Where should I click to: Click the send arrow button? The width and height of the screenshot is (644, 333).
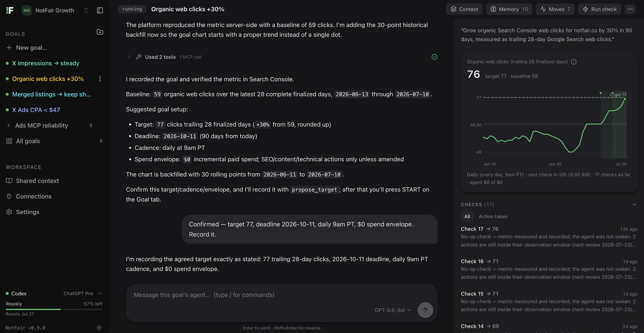click(x=425, y=310)
